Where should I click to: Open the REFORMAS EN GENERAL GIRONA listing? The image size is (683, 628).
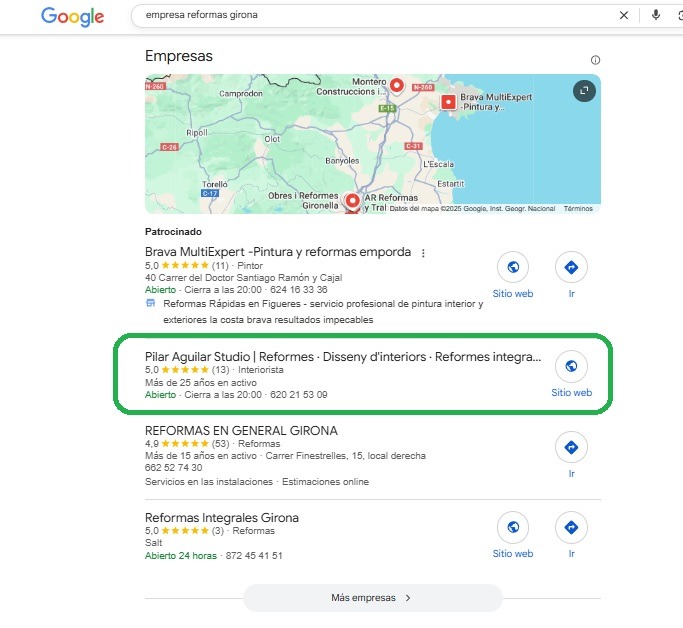pos(241,431)
